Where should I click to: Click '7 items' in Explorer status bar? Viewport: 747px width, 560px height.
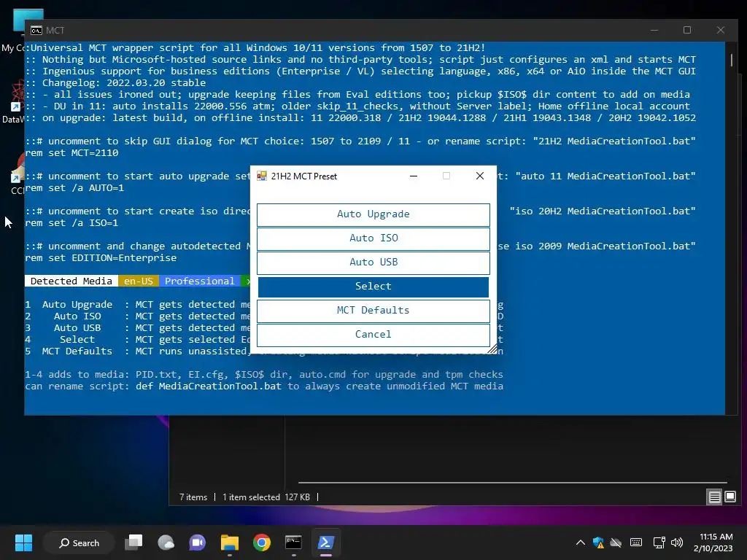[x=193, y=497]
